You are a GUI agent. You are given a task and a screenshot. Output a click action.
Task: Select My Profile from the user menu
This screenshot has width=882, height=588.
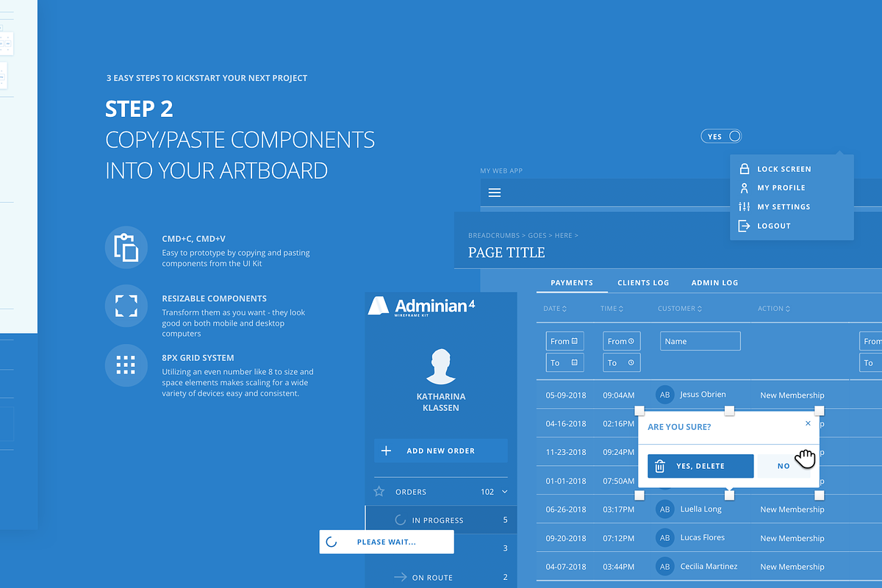[781, 187]
